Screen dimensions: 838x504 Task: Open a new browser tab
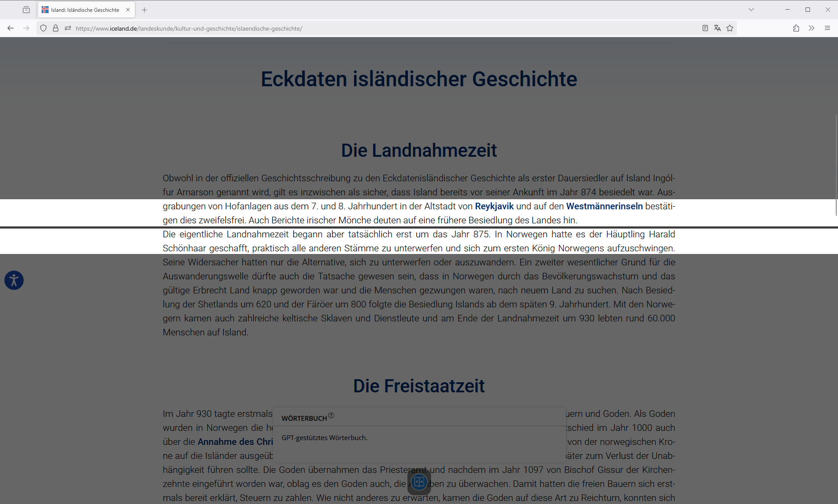145,10
